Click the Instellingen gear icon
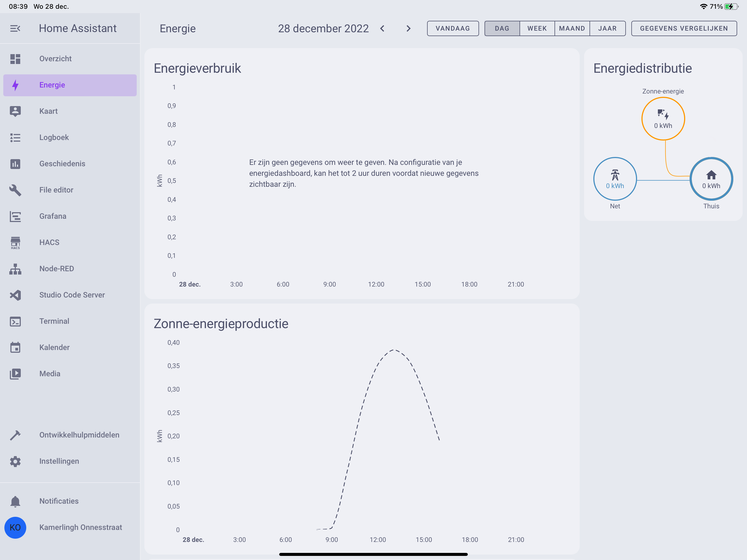 click(x=15, y=461)
